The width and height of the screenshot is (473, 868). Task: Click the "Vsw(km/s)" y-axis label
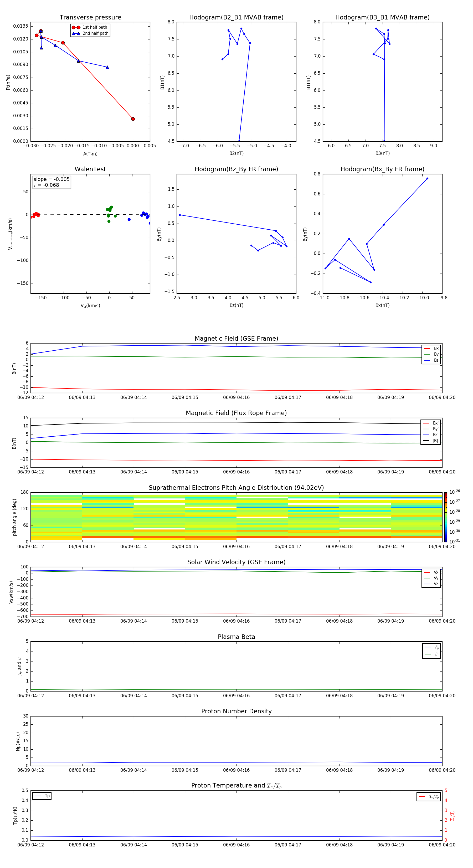(x=11, y=592)
